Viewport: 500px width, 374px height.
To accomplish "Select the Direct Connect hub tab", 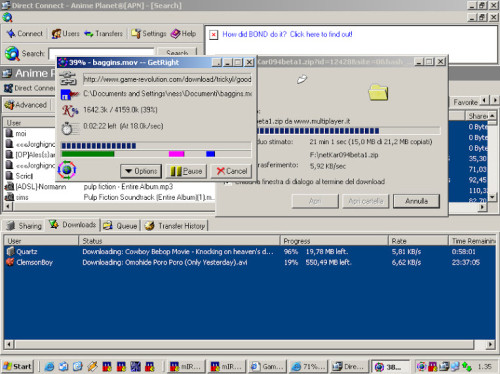I will [x=29, y=88].
